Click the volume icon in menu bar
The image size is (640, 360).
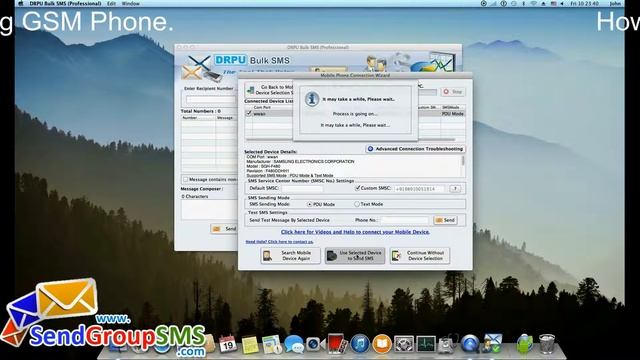click(562, 3)
